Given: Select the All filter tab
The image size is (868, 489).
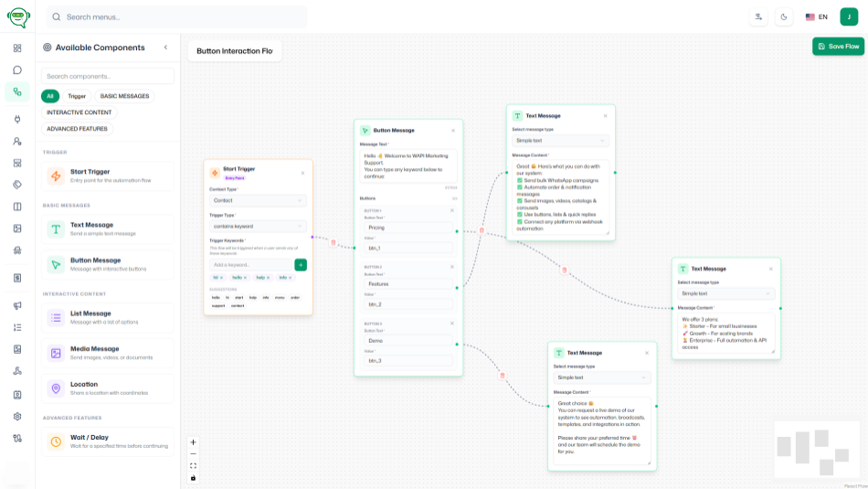Looking at the screenshot, I should (x=50, y=96).
